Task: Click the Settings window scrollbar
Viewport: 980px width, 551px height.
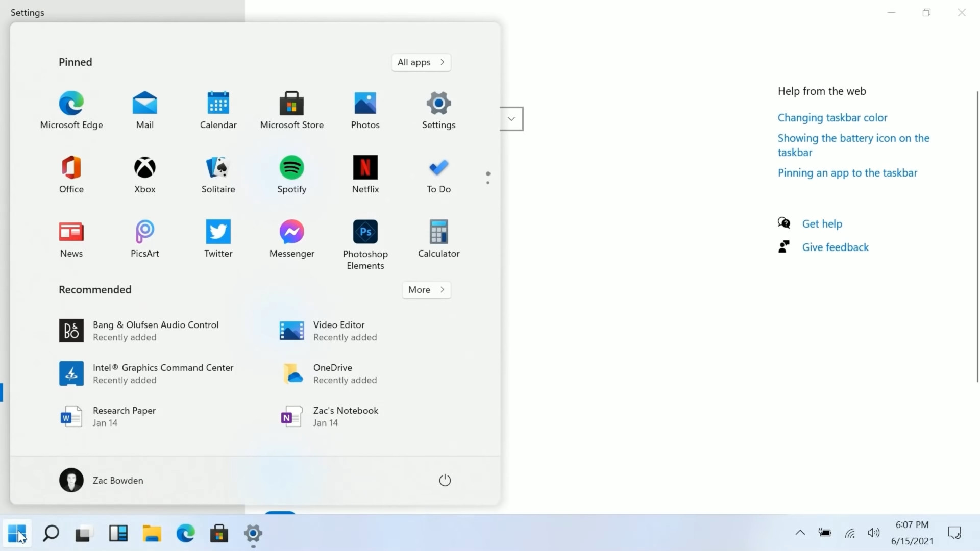Action: (977, 236)
